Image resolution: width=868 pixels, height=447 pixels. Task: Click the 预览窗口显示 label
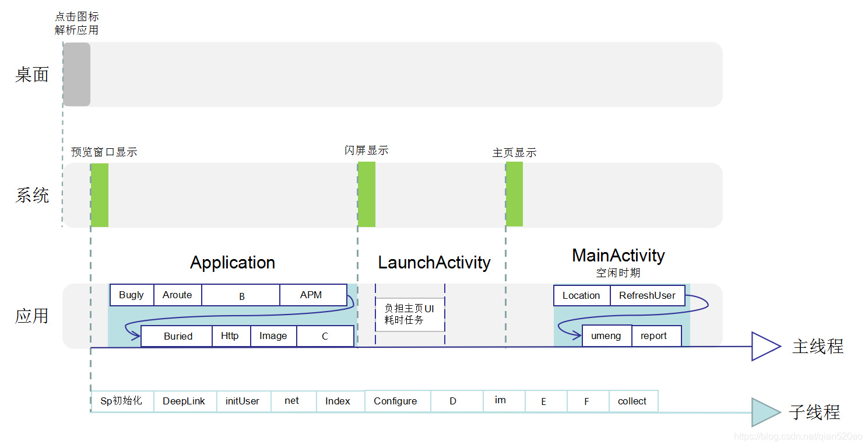(104, 152)
